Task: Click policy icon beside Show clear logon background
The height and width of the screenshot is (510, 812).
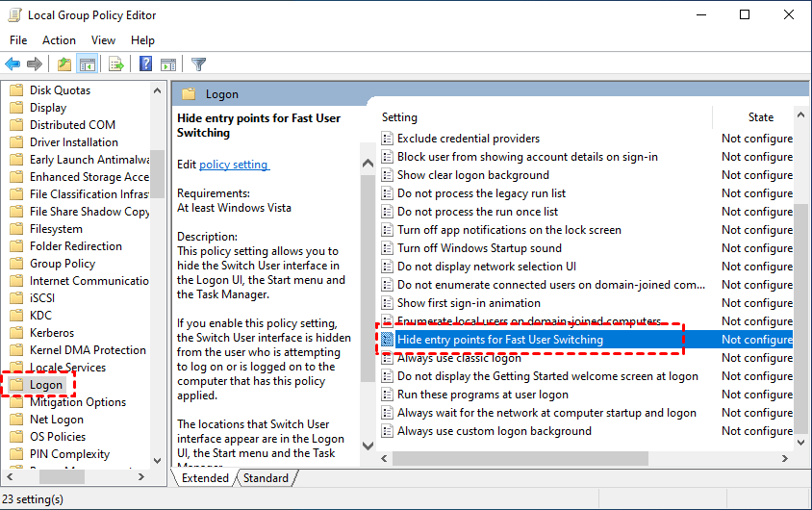Action: pyautogui.click(x=387, y=175)
